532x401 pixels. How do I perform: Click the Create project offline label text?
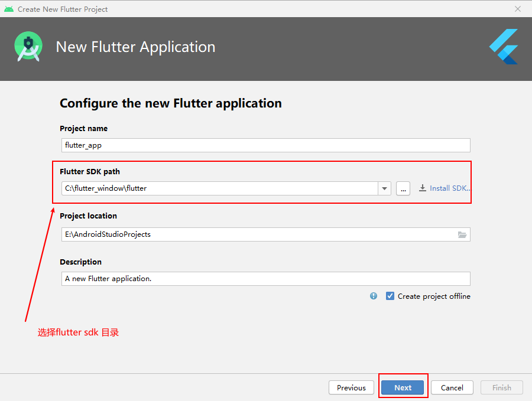click(x=434, y=296)
